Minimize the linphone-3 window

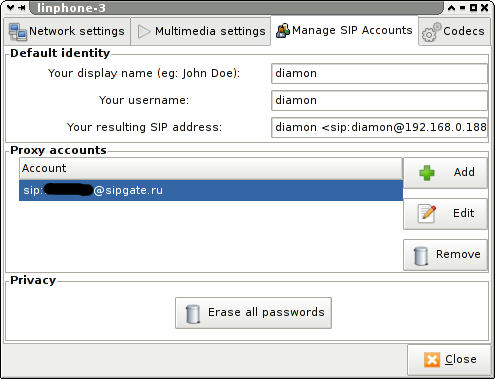(462, 8)
